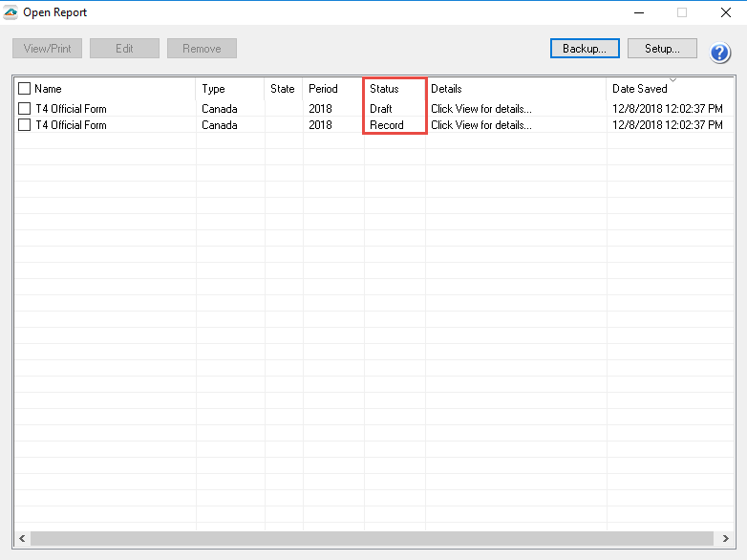
Task: Click the Date Saved sort arrow
Action: tap(672, 79)
